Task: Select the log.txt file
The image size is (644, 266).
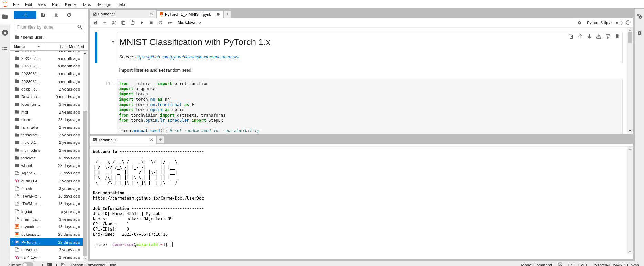Action: coord(47,212)
